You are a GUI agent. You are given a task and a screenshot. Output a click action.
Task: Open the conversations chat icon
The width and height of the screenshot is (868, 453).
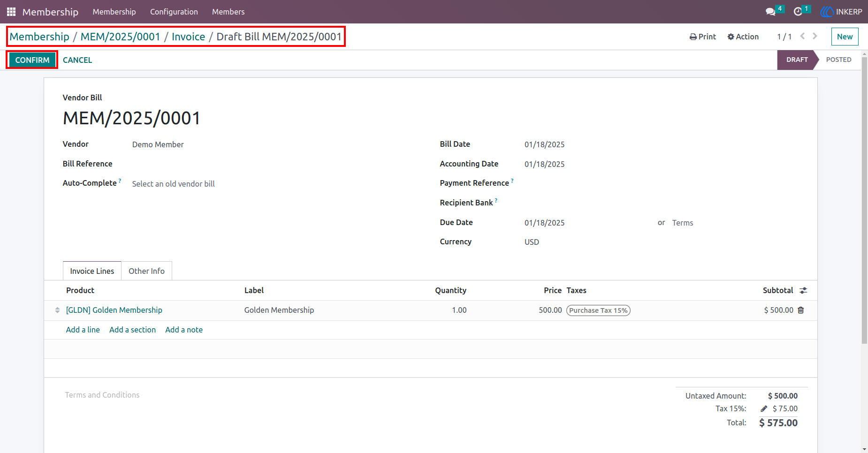[770, 12]
